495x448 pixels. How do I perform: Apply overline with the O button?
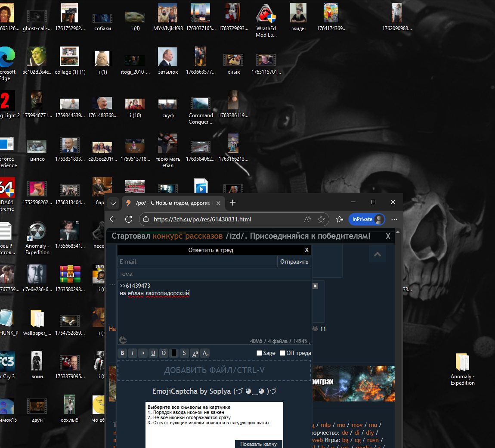point(164,353)
